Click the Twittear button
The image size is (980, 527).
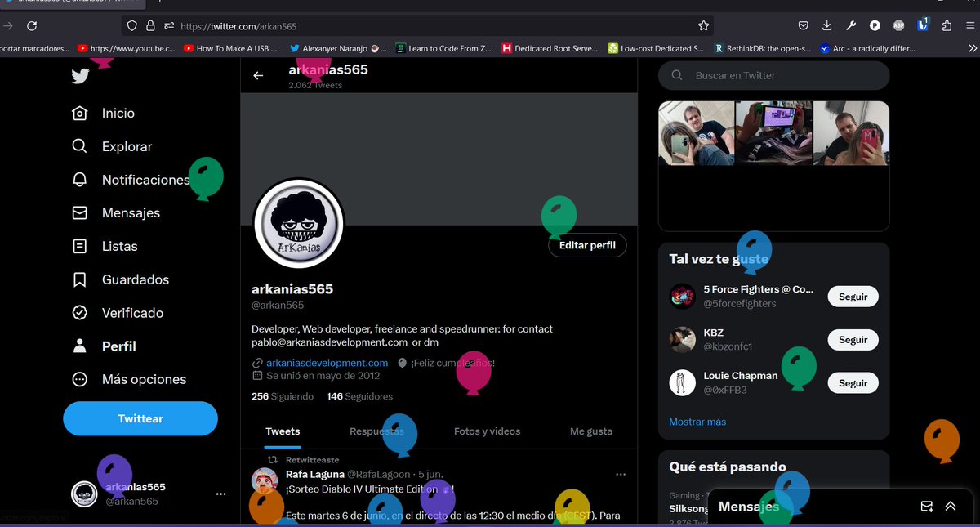pyautogui.click(x=140, y=418)
